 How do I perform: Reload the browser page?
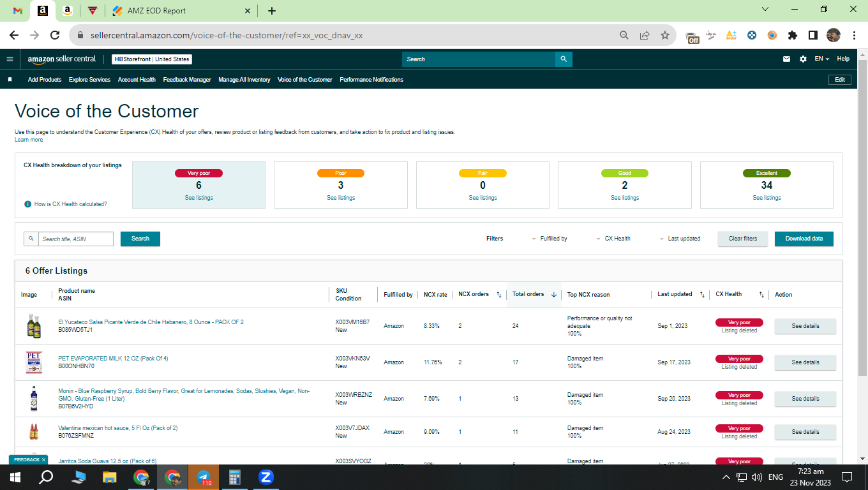click(55, 35)
